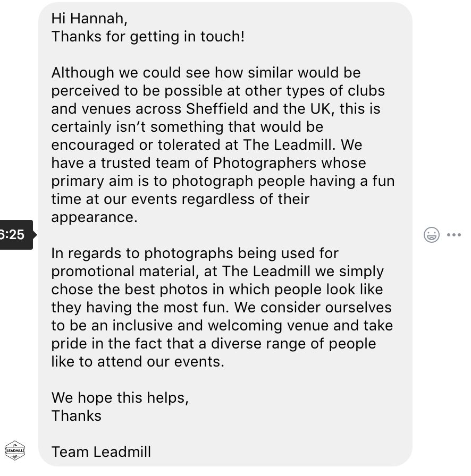Click the 'We hope this helps,' line
471x476 pixels.
point(120,398)
